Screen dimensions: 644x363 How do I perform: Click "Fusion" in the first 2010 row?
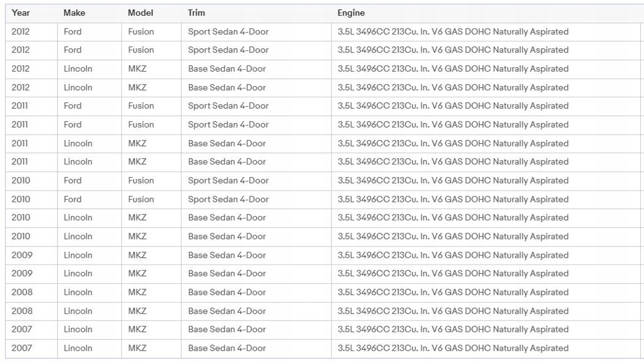tap(141, 180)
